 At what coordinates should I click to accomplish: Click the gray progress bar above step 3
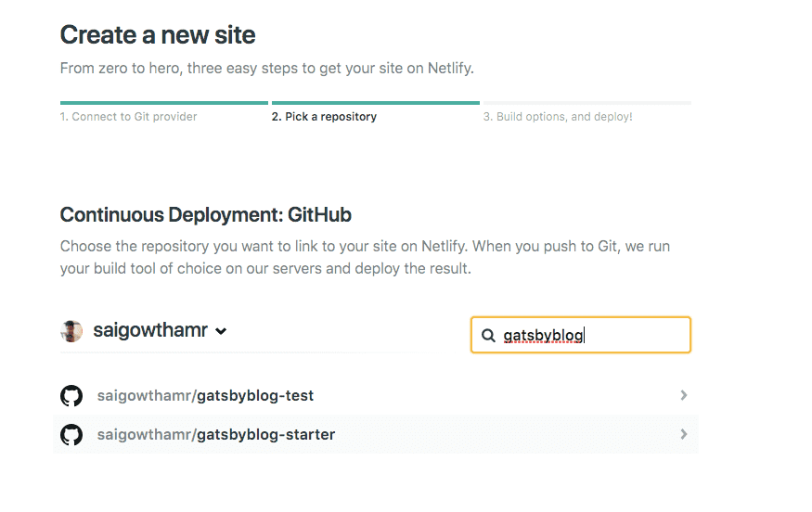pyautogui.click(x=587, y=103)
